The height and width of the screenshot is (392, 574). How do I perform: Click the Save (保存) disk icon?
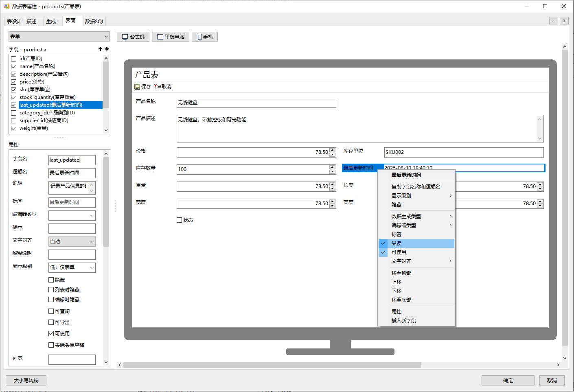pyautogui.click(x=137, y=87)
